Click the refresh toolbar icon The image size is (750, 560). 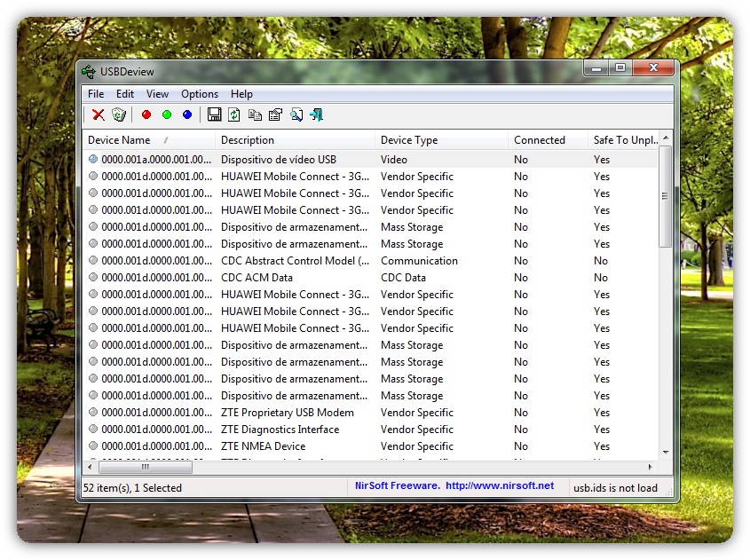234,114
